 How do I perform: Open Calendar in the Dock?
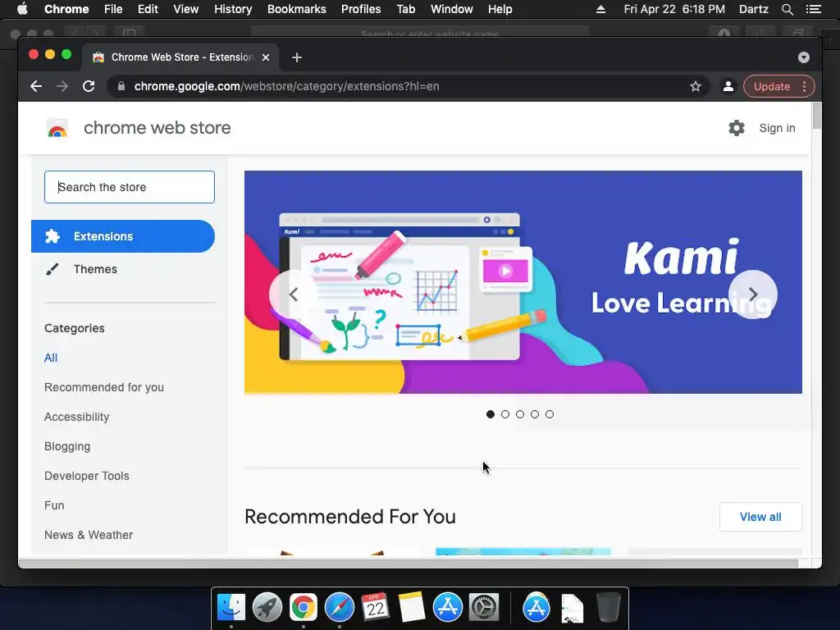pyautogui.click(x=375, y=606)
